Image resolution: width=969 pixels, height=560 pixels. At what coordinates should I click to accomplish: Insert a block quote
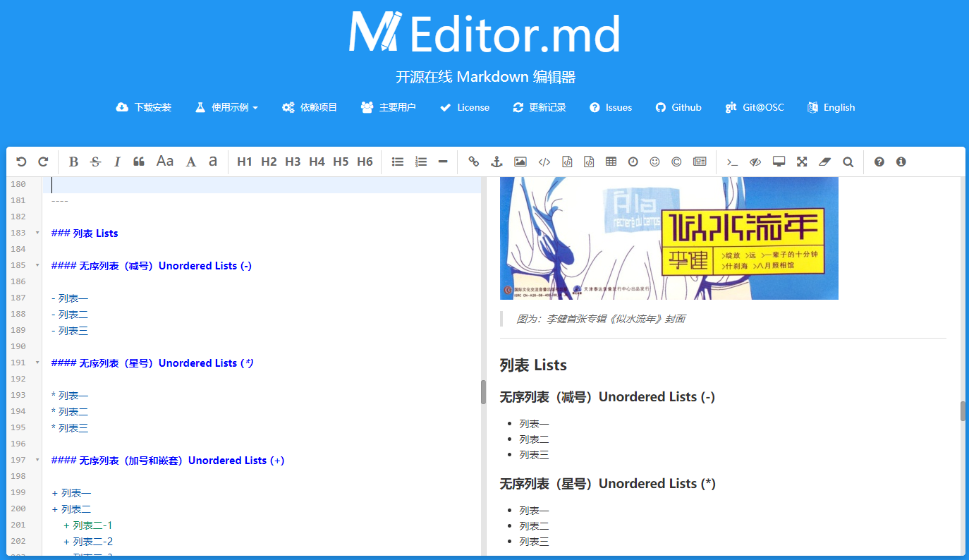coord(139,162)
